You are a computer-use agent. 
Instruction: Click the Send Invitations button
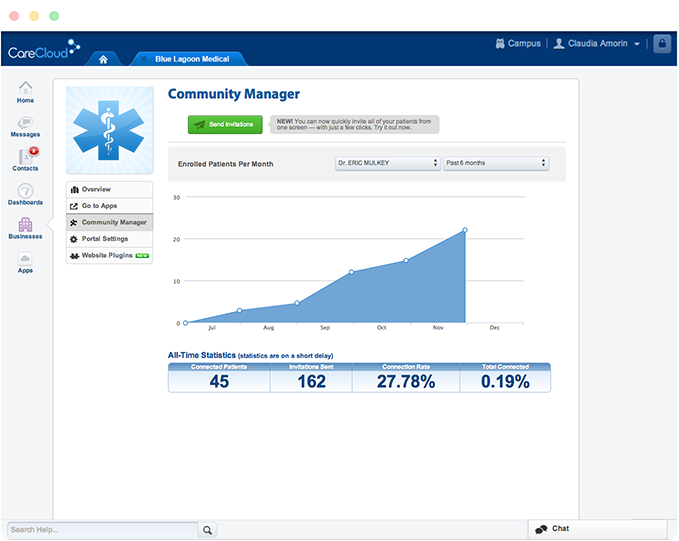(x=225, y=124)
